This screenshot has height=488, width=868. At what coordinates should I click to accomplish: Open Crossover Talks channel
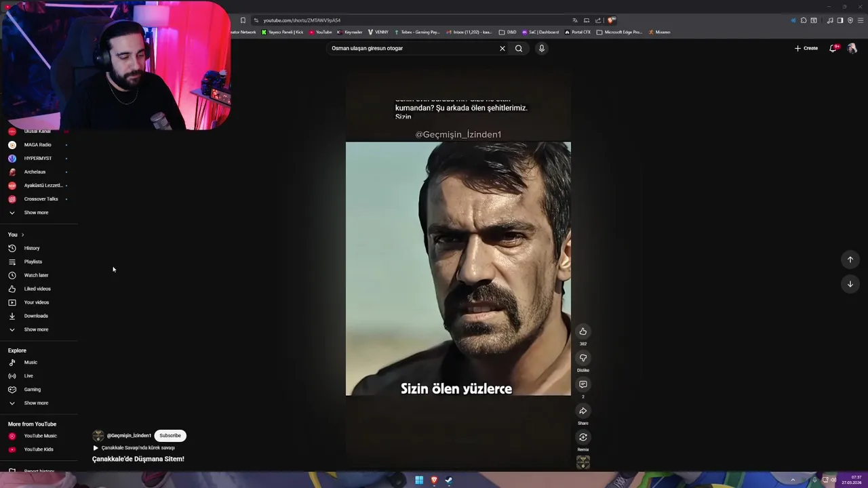41,199
